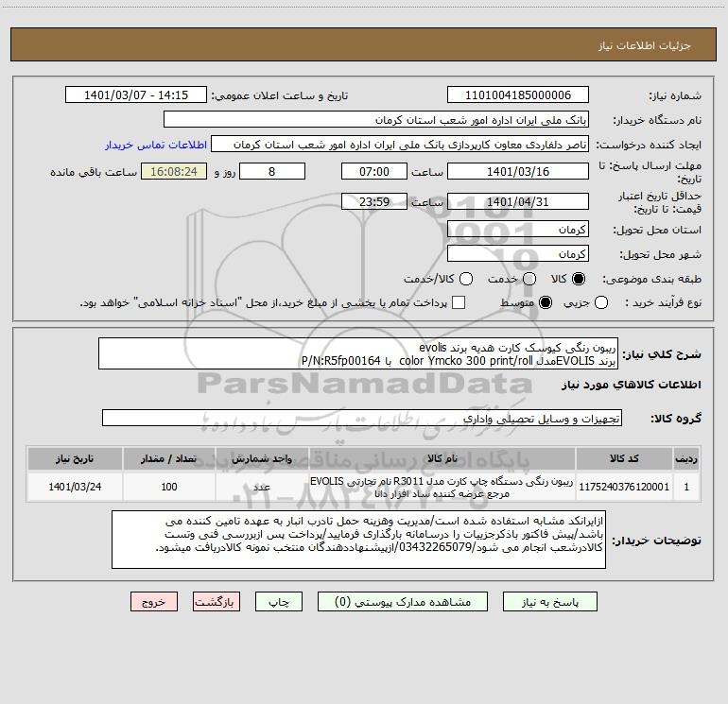The height and width of the screenshot is (704, 728).
Task: Click the price validity date 1401/04/31
Action: click(518, 202)
